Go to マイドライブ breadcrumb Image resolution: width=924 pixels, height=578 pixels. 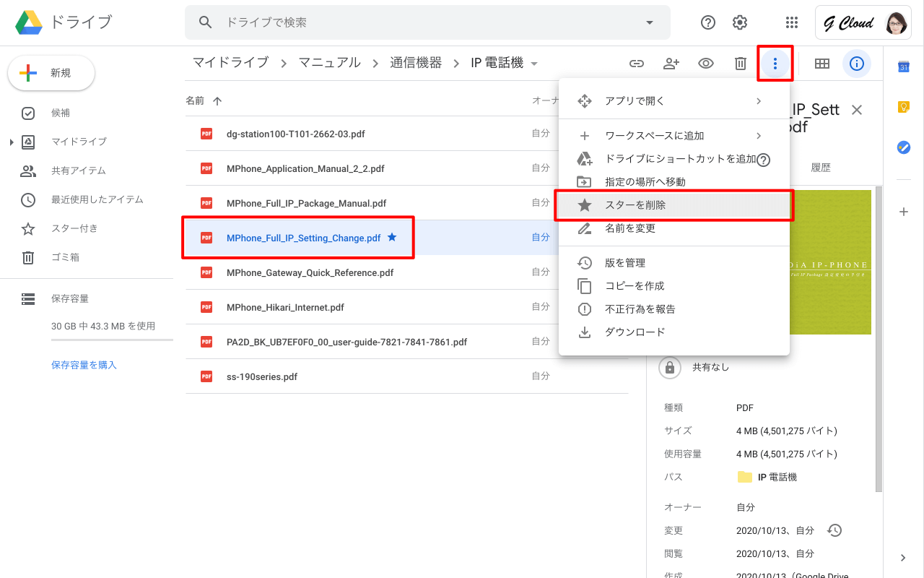coord(230,63)
